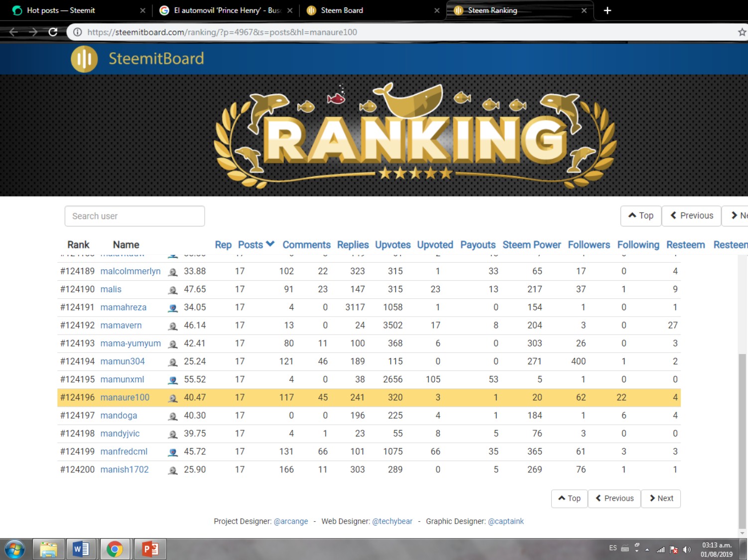Click the volume icon in system tray
Screen dimensions: 748x560
(x=687, y=550)
